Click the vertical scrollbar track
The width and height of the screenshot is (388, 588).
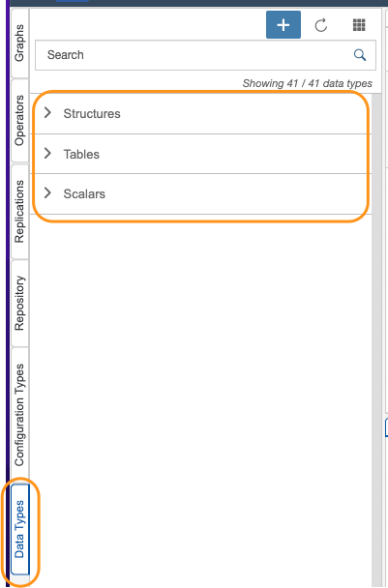376,339
